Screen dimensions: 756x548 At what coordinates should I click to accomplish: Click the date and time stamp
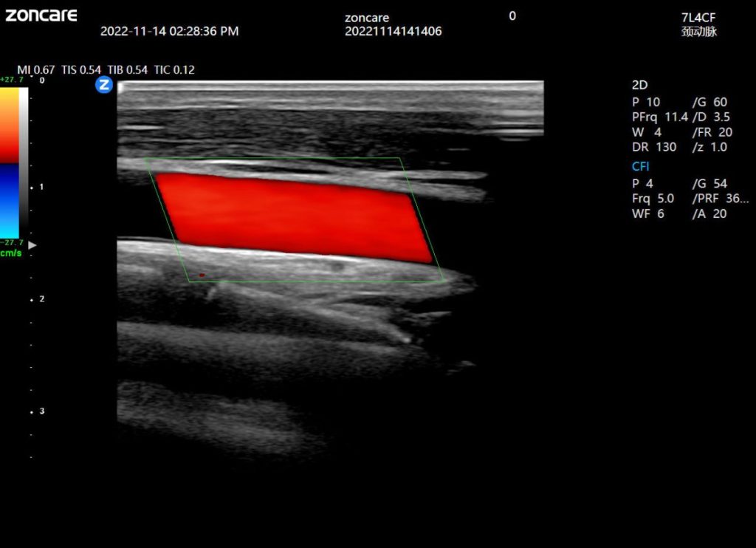click(169, 31)
